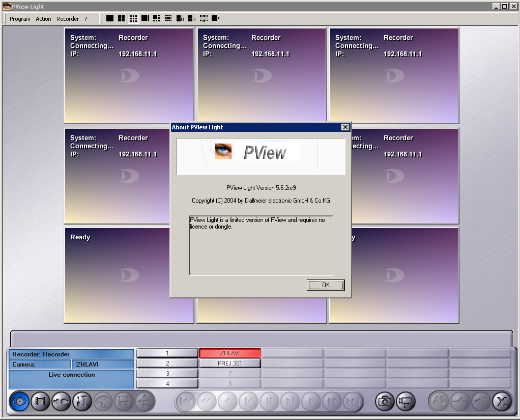
Task: Select recorder button 4
Action: (x=167, y=383)
